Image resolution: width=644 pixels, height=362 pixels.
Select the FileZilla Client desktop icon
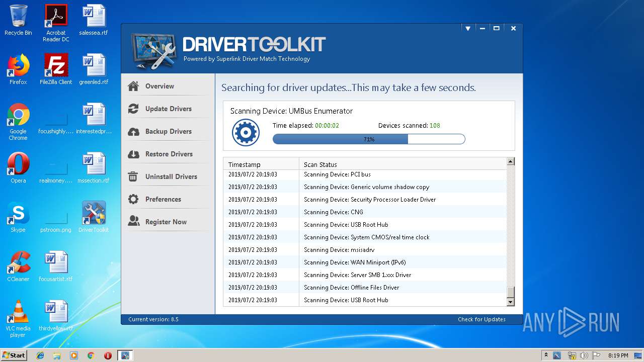56,69
